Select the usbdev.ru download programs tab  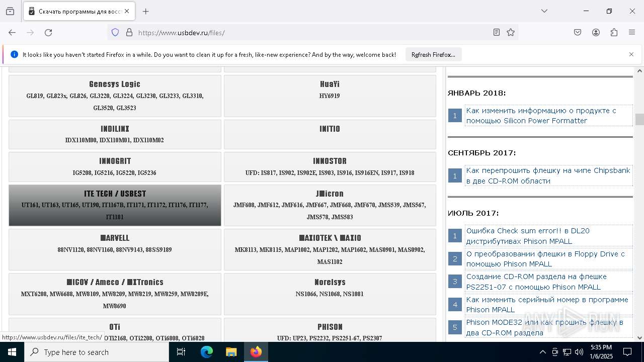pyautogui.click(x=79, y=11)
